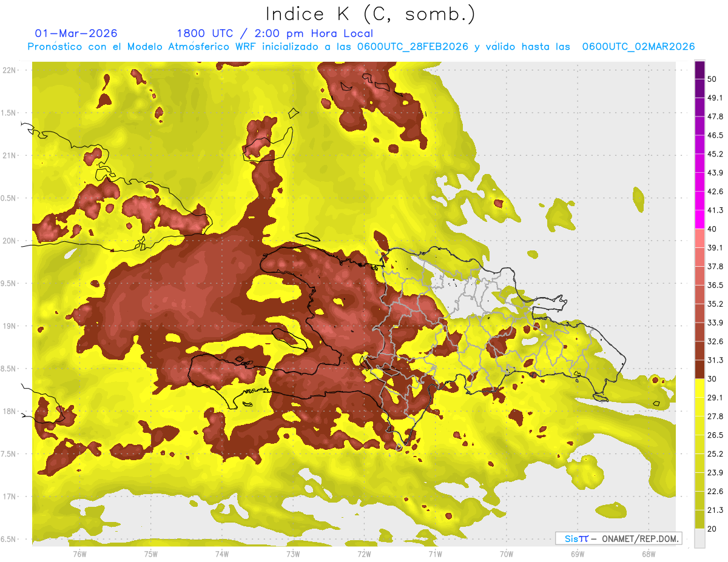The image size is (728, 562).
Task: Click the color scale value "49.1"
Action: (x=715, y=98)
